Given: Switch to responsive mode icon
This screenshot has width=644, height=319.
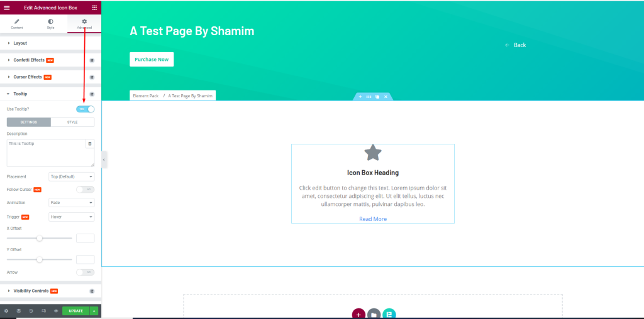Looking at the screenshot, I should coord(43,311).
